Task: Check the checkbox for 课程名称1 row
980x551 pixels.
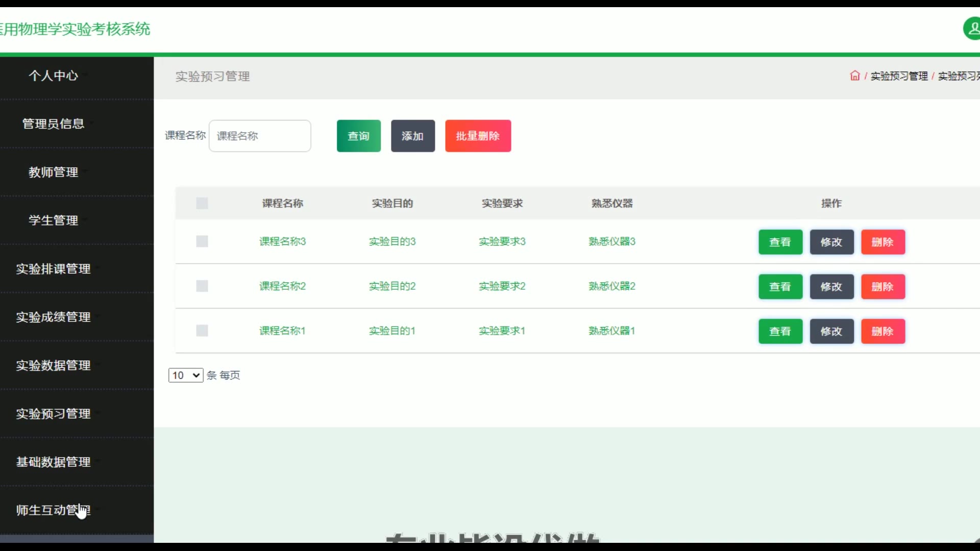Action: (x=202, y=331)
